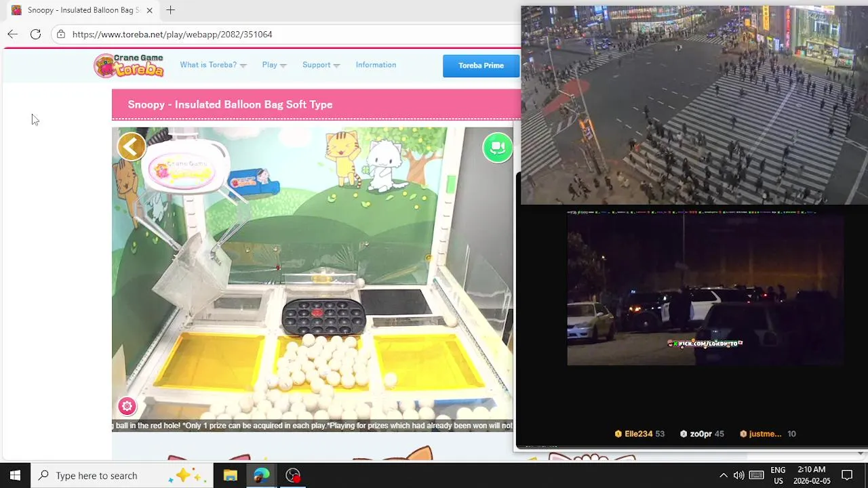Viewport: 868px width, 488px height.
Task: Expand the What is Toreba? menu
Action: 213,65
